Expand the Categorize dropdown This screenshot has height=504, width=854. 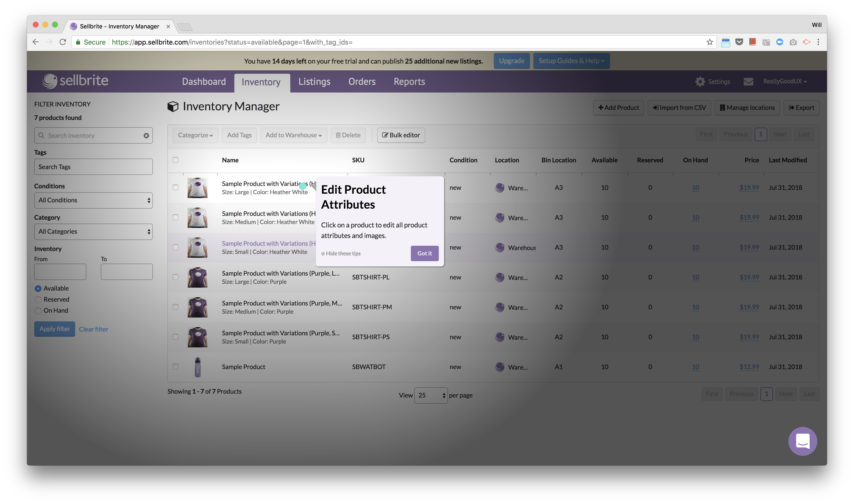(x=195, y=135)
